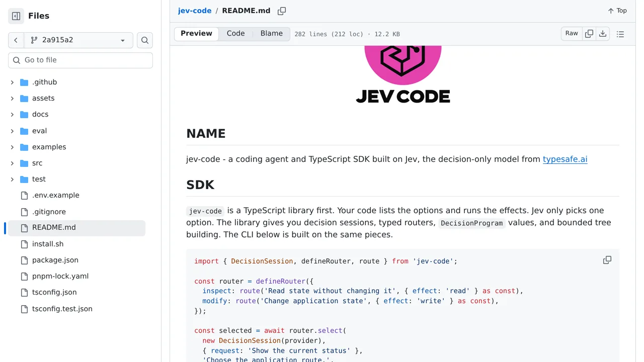This screenshot has height=362, width=644.
Task: Open the Raw file view
Action: (x=572, y=34)
